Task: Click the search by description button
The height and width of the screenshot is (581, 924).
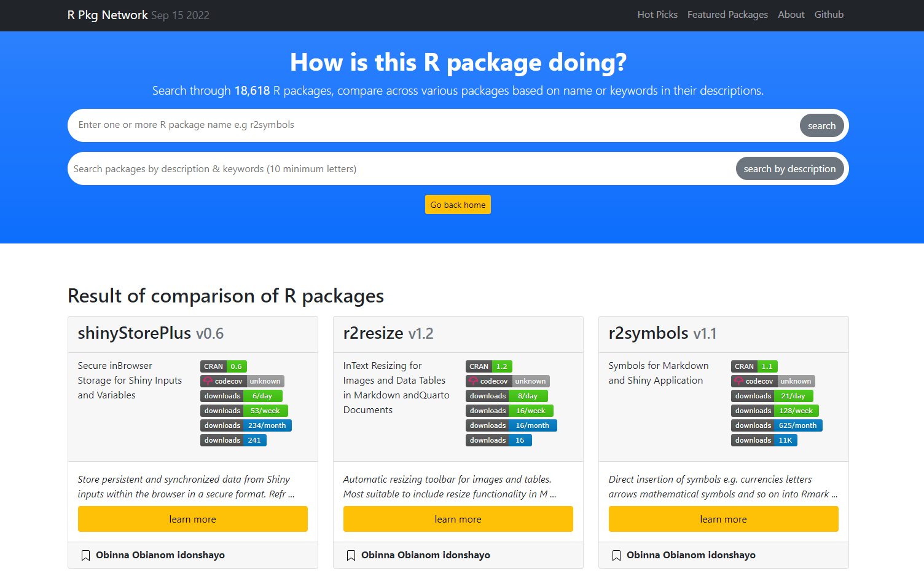Action: [x=790, y=168]
